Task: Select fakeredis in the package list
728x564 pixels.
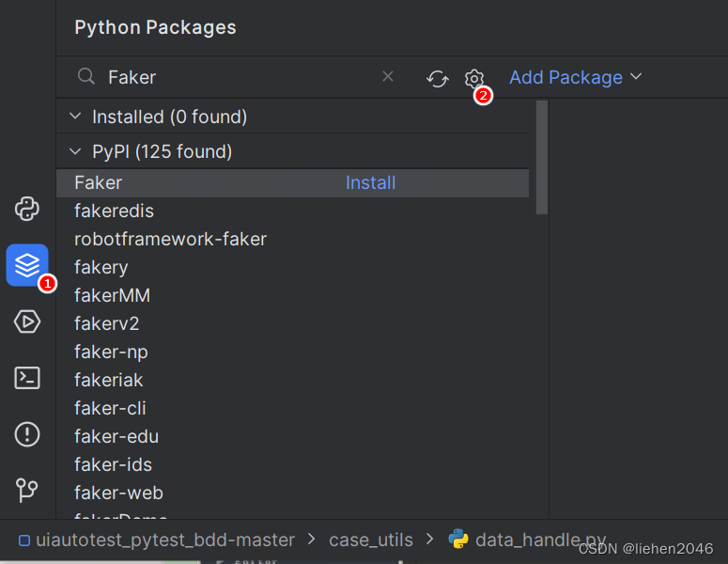Action: tap(114, 211)
